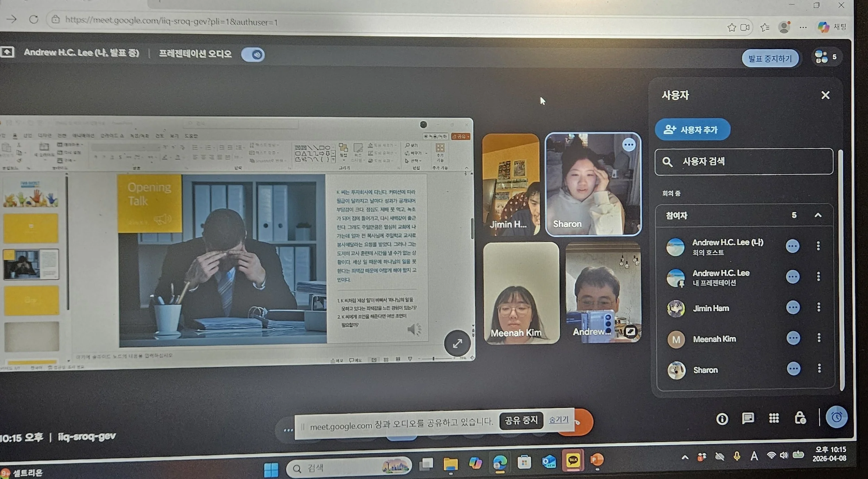Image resolution: width=868 pixels, height=479 pixels.
Task: Click the mic status icon beside Jimin Ham
Action: point(793,307)
